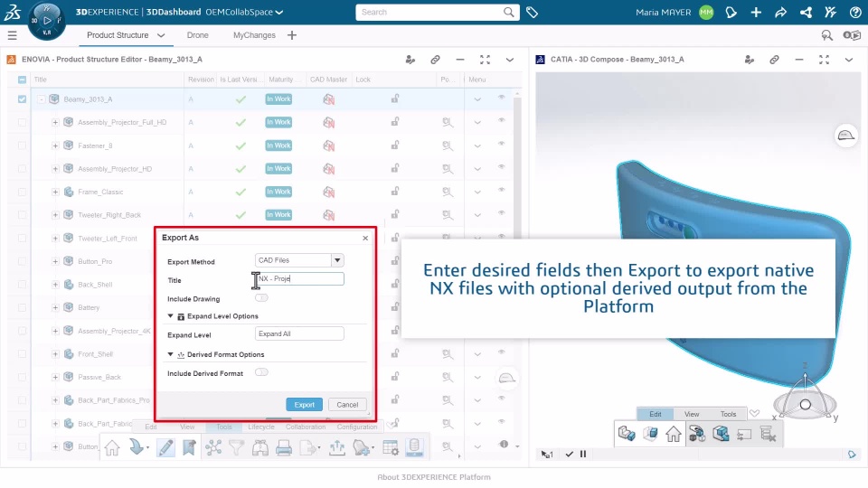Click the In Work maturity badge for Frame_Classic
The height and width of the screenshot is (488, 868).
[278, 192]
